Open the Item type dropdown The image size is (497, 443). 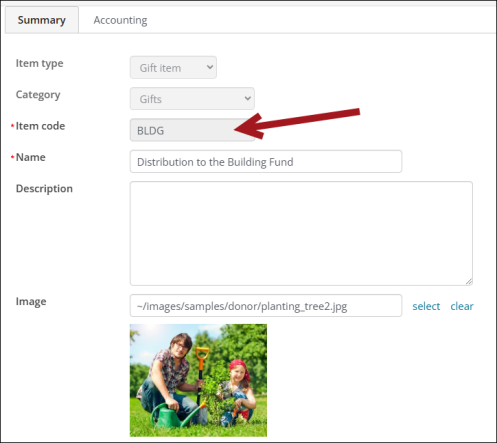(x=173, y=68)
